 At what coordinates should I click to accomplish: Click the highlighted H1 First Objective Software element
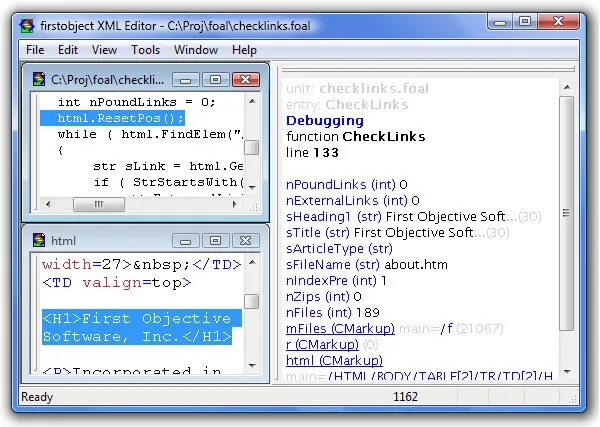tap(142, 328)
